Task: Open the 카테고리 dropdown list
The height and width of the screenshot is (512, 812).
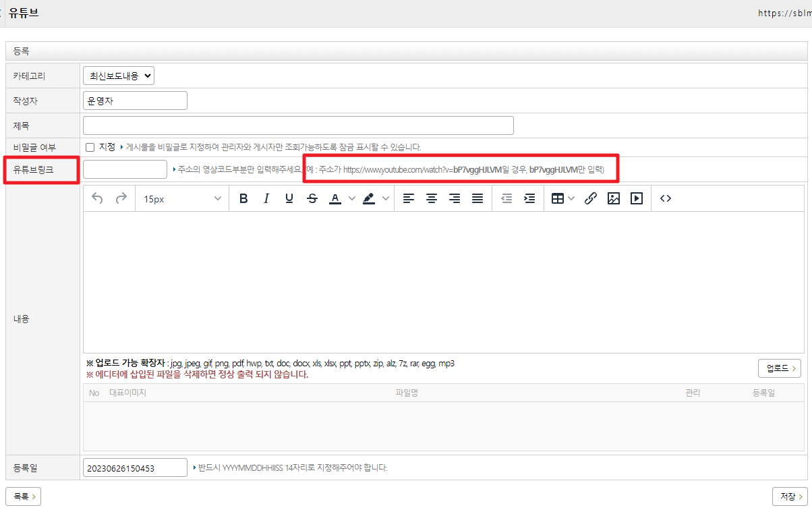Action: (x=119, y=76)
